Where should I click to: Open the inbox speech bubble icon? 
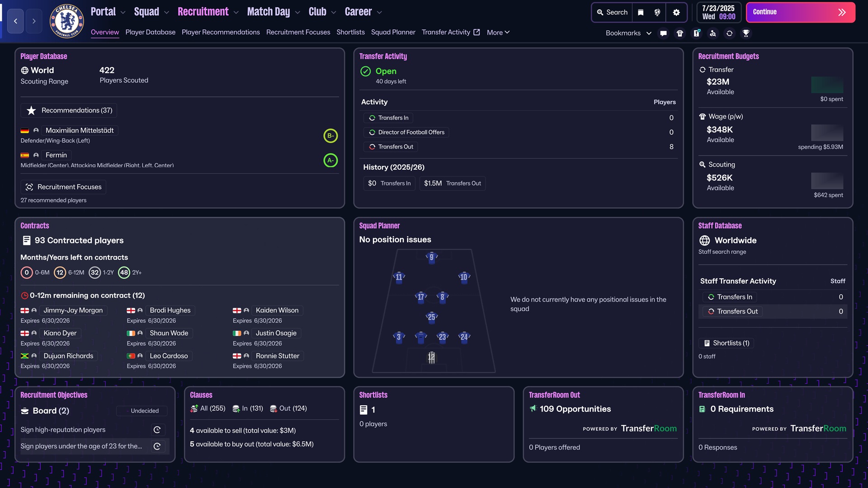point(663,33)
